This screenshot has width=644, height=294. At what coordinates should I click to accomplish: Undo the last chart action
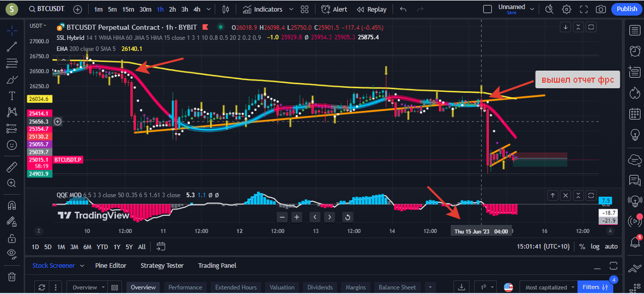[x=404, y=9]
